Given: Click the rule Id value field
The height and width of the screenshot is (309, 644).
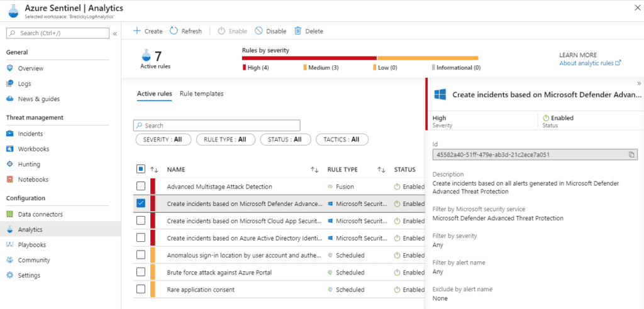Looking at the screenshot, I should [x=535, y=154].
